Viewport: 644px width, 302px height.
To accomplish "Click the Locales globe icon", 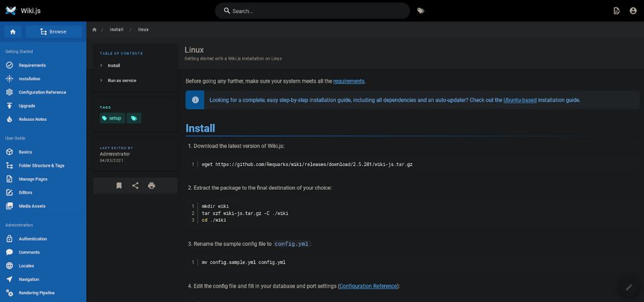I will coord(9,266).
